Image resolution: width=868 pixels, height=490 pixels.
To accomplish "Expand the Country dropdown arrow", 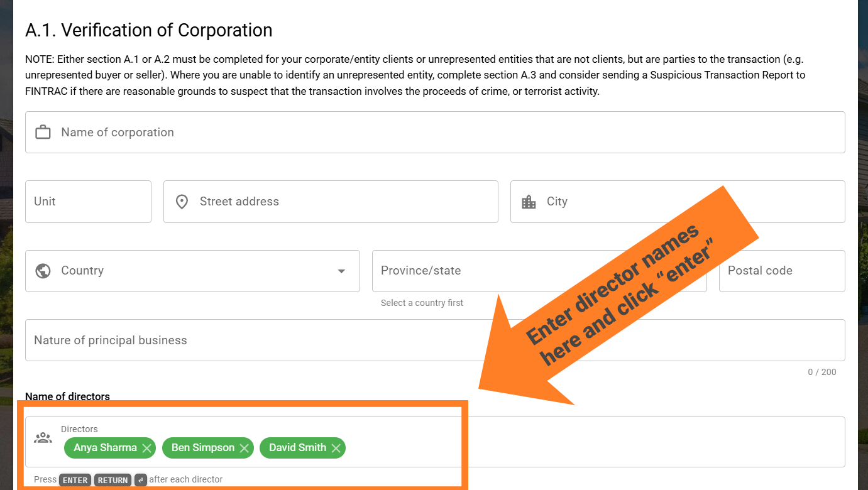I will point(341,271).
